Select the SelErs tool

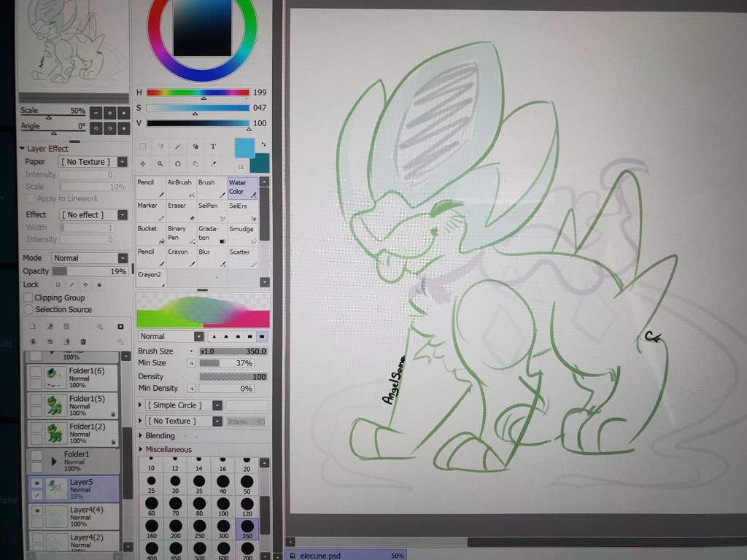coord(242,211)
